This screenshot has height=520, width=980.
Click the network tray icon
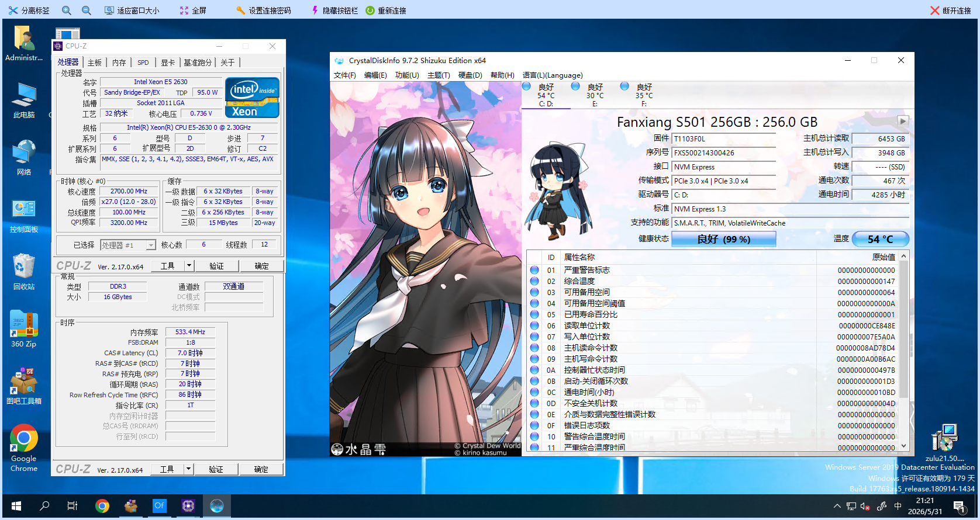851,507
